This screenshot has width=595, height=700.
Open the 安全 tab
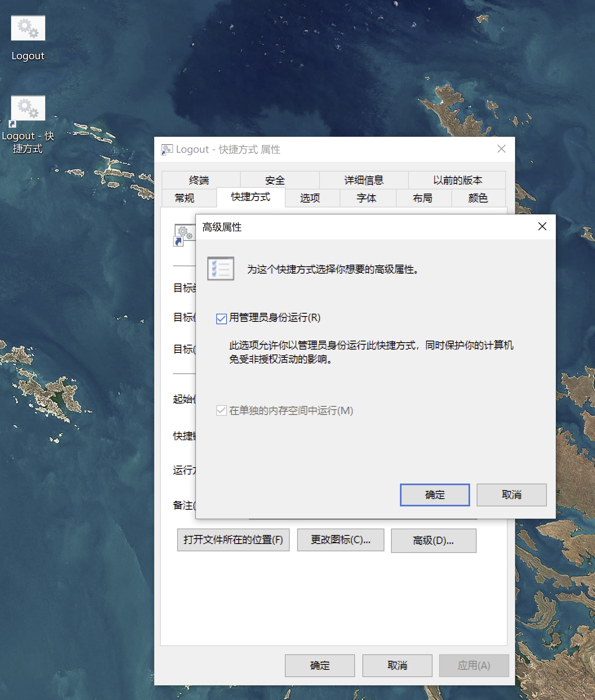point(275,180)
